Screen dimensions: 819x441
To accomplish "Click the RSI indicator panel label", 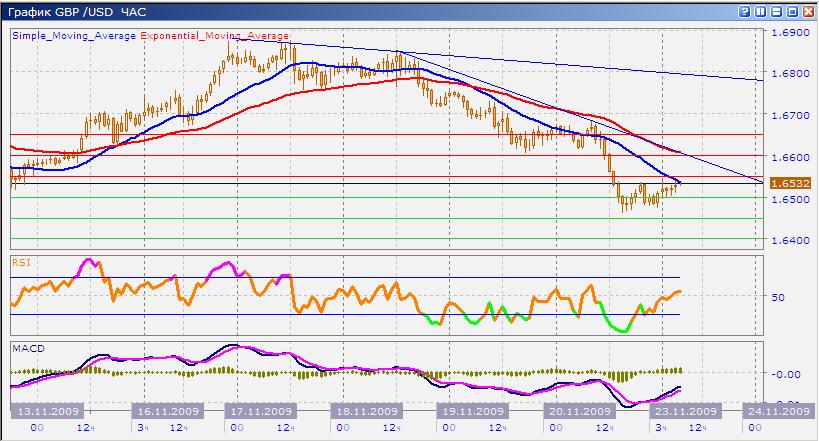I will [x=20, y=261].
